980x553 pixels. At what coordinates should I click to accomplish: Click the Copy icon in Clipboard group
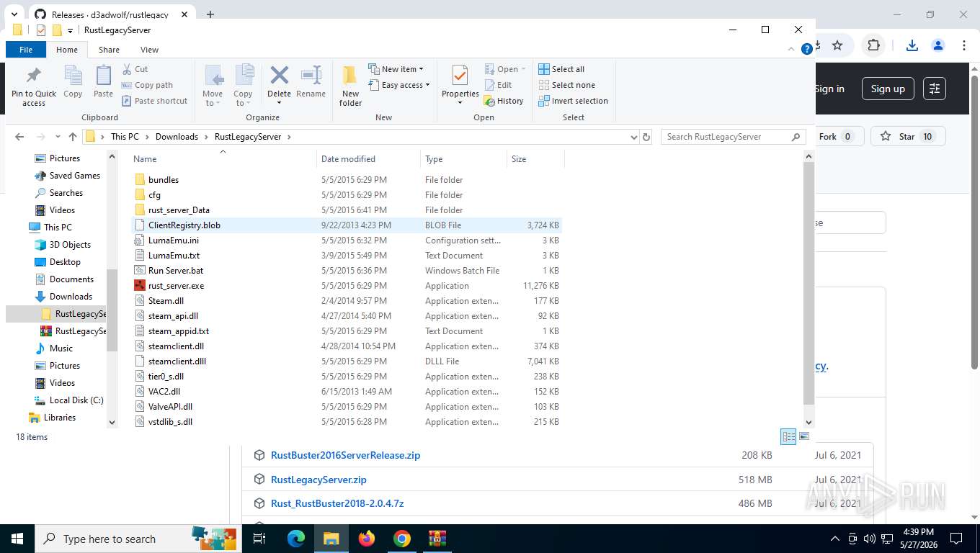[x=73, y=81]
